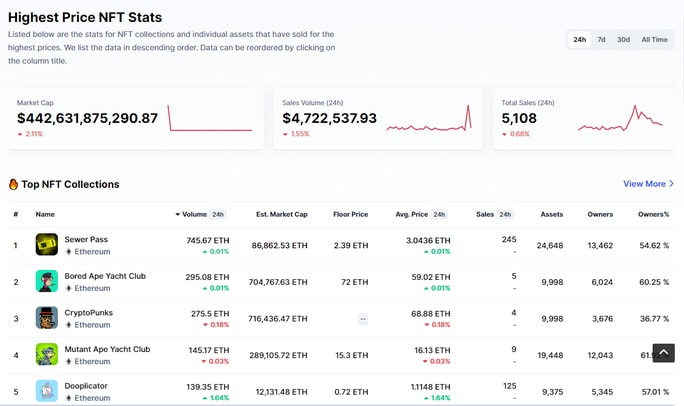Select the All Time range tab

point(654,40)
